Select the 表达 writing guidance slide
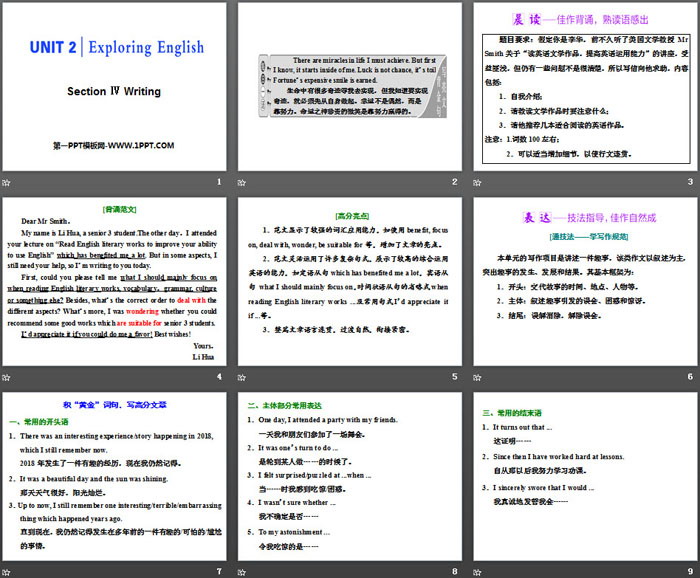 tap(586, 283)
